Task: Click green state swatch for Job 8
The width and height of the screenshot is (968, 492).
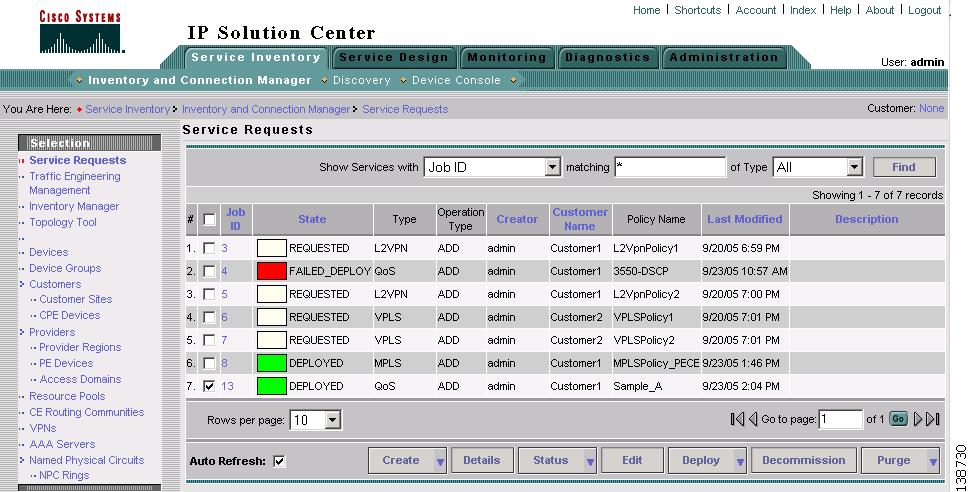Action: click(272, 363)
